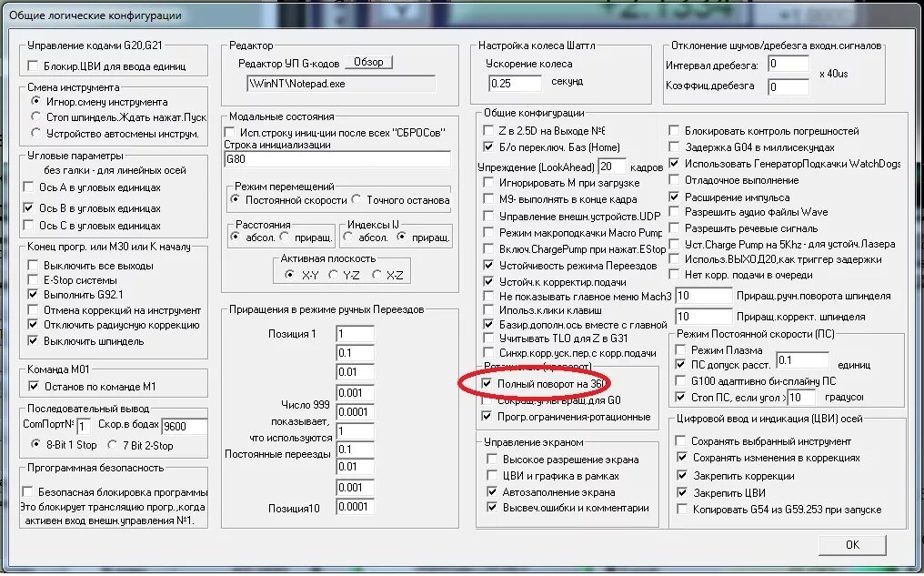Disable 'Автозаполнение экрана' option
The width and height of the screenshot is (924, 576).
(x=491, y=492)
